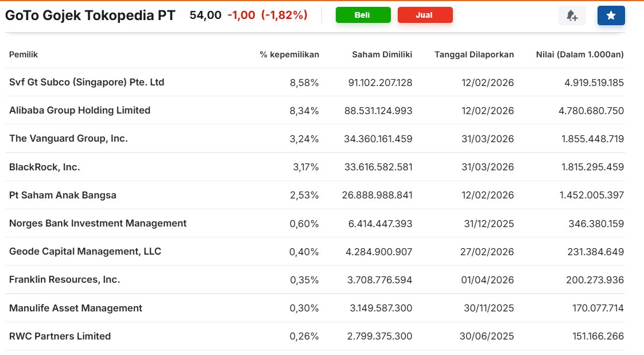Click shares value 4.284.900.907
644x355 pixels.
[x=379, y=252]
